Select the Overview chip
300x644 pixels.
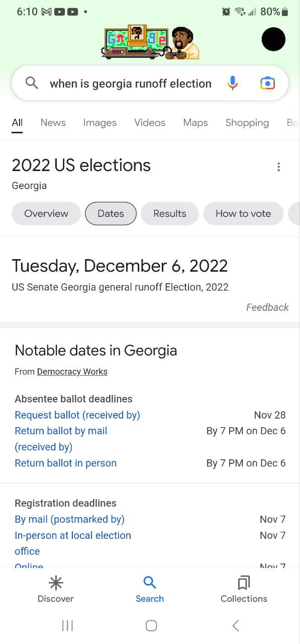click(46, 213)
